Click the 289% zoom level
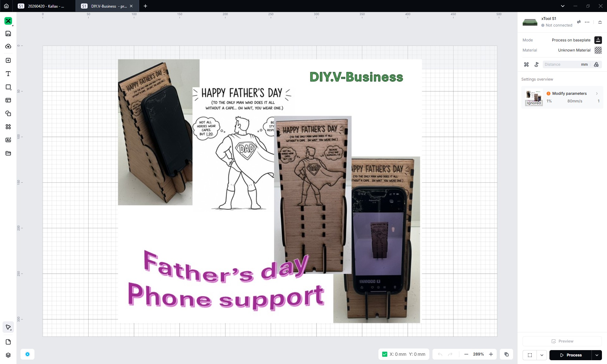Screen dimensions: 607x364 [478, 354]
